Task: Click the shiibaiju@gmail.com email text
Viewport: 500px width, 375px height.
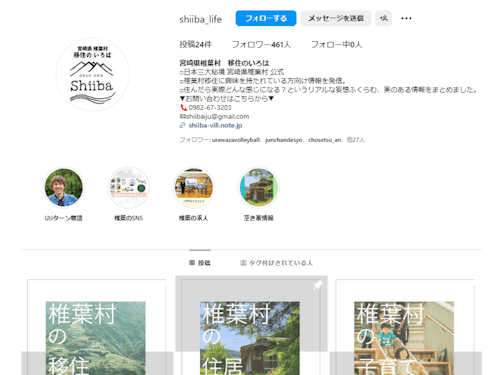Action: click(x=217, y=116)
